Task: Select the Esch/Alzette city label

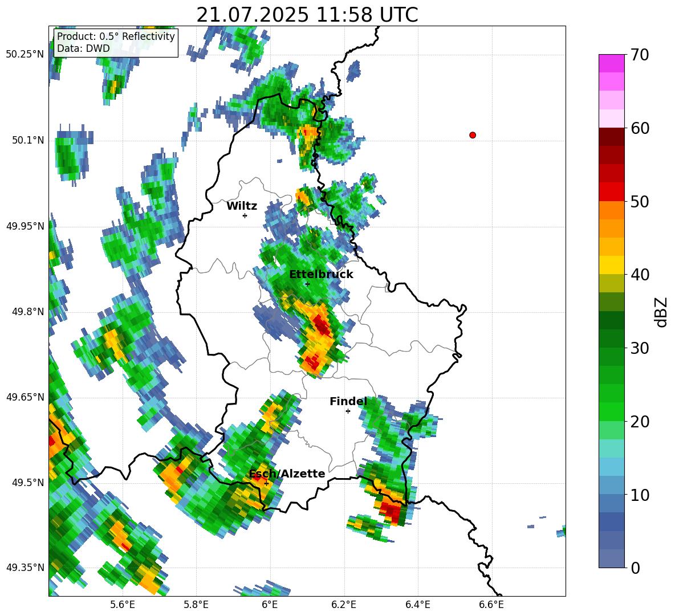Action: 287,474
